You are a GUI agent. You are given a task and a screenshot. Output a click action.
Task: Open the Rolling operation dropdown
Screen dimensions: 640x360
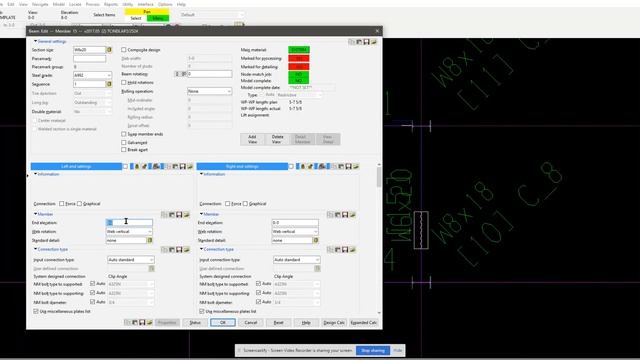point(209,91)
